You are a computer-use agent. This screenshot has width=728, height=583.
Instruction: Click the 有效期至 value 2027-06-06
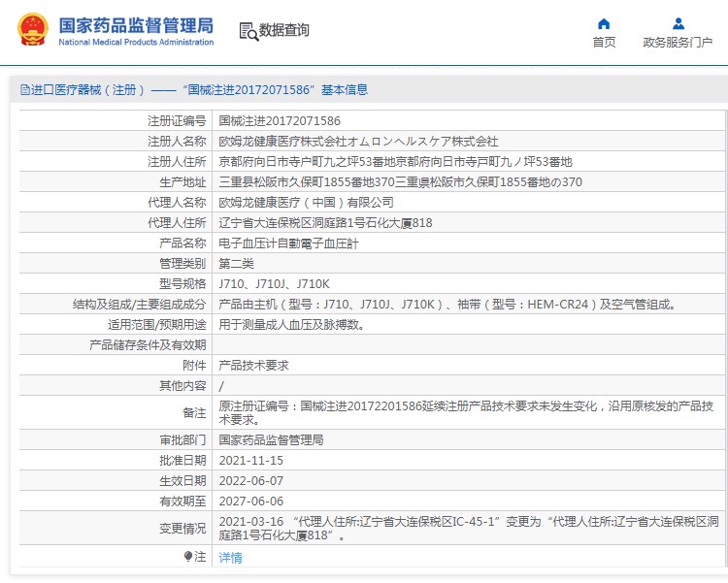pyautogui.click(x=250, y=502)
